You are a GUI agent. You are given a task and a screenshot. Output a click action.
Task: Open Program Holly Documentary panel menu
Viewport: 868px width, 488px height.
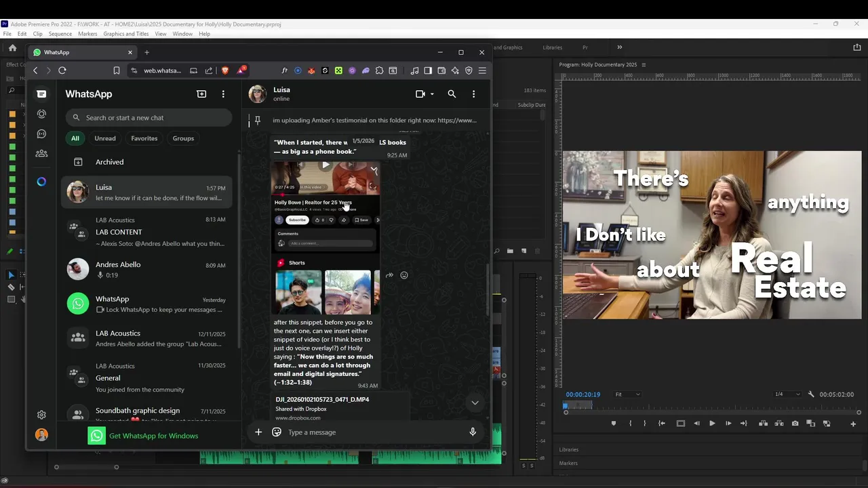click(x=644, y=64)
